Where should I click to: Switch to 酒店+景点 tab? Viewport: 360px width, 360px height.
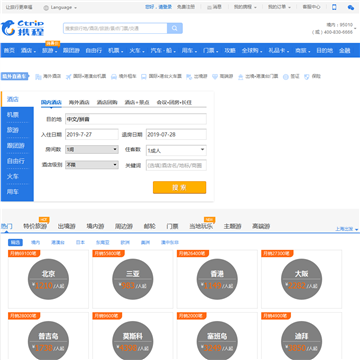coord(137,102)
